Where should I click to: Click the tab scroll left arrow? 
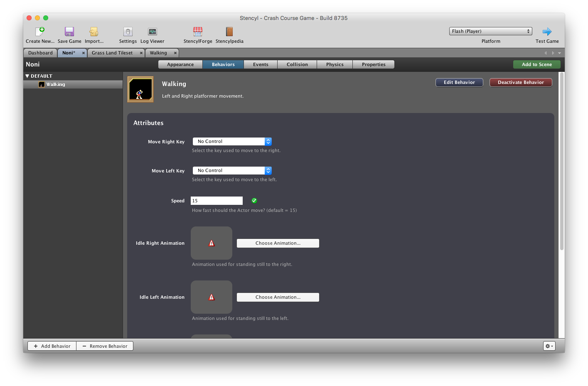(546, 53)
